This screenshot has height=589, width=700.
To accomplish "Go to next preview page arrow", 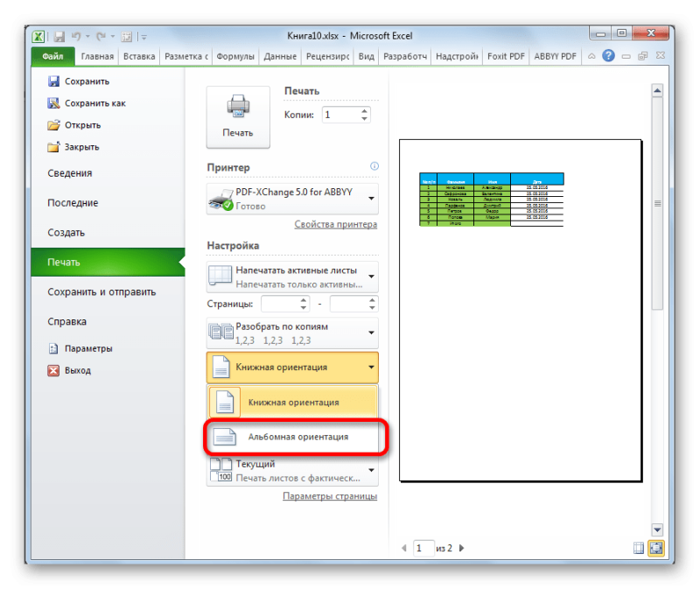I will [x=462, y=548].
